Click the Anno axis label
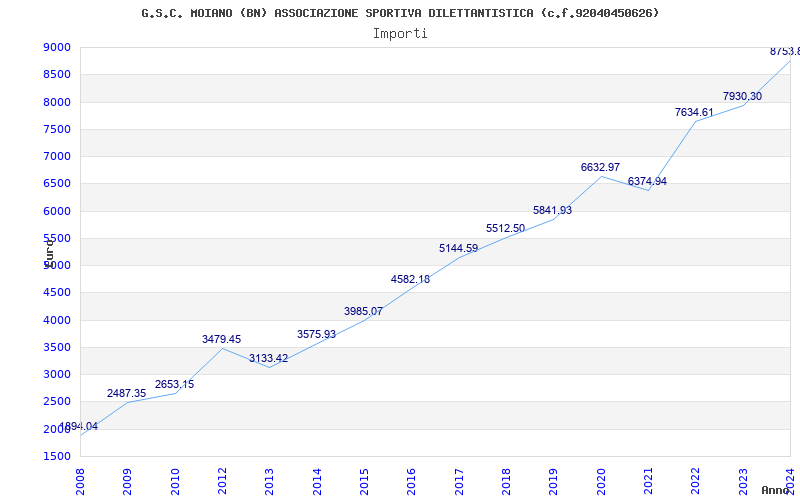The height and width of the screenshot is (500, 800). pos(774,490)
